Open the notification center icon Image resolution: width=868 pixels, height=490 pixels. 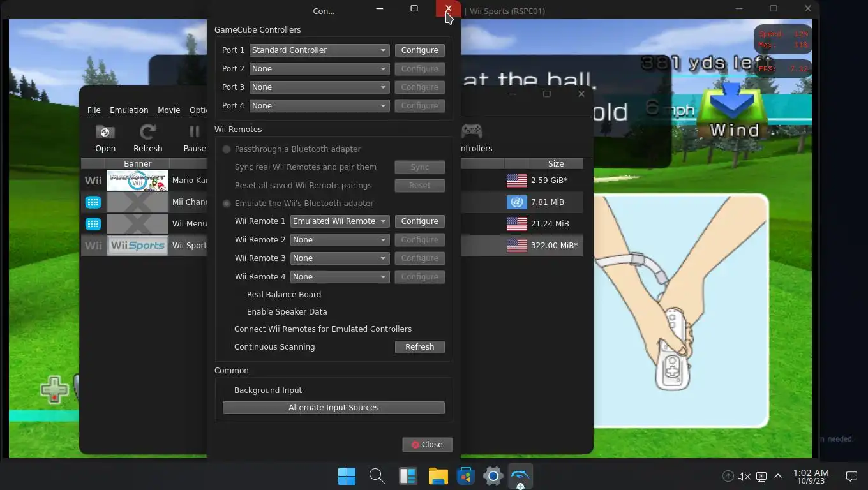pos(851,476)
